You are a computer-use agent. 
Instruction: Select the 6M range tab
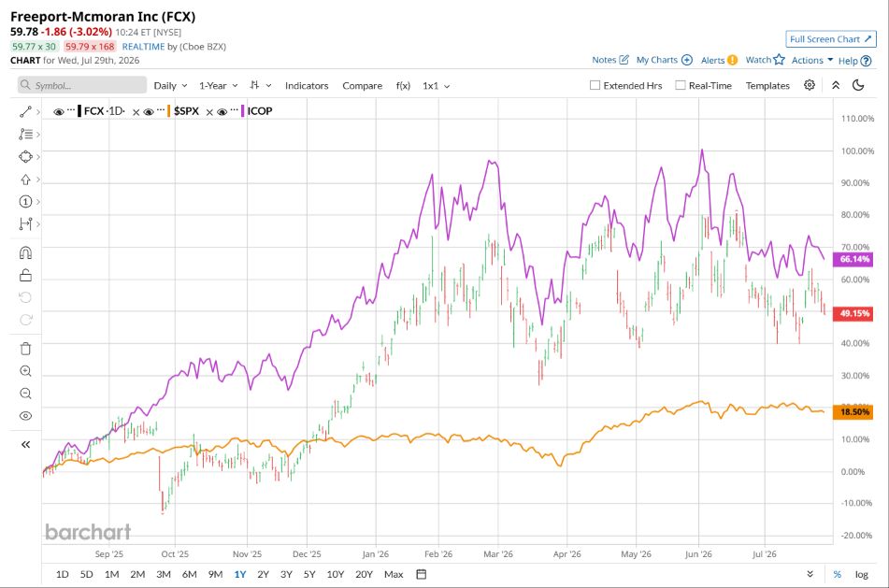pyautogui.click(x=190, y=574)
